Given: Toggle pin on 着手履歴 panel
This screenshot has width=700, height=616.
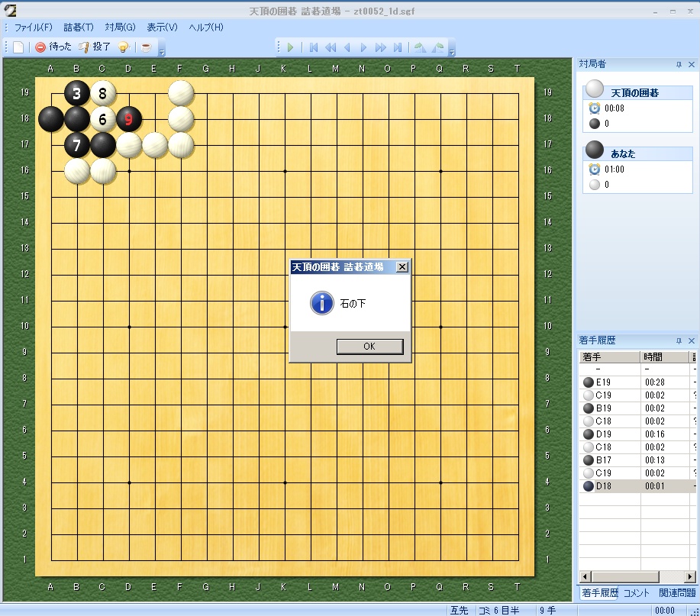Looking at the screenshot, I should pyautogui.click(x=679, y=340).
